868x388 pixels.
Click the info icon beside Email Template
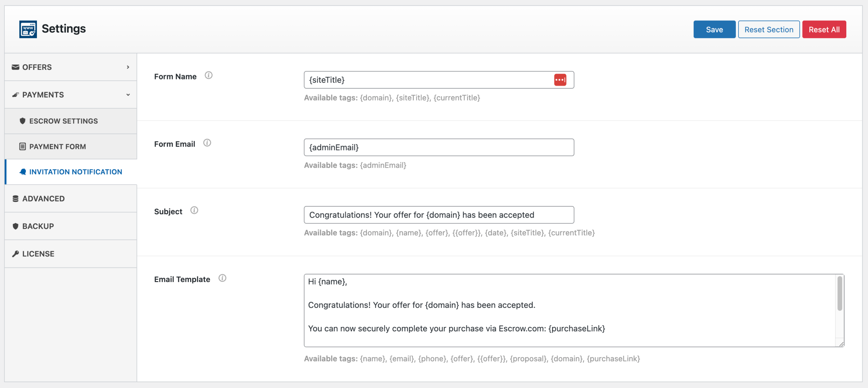[222, 278]
